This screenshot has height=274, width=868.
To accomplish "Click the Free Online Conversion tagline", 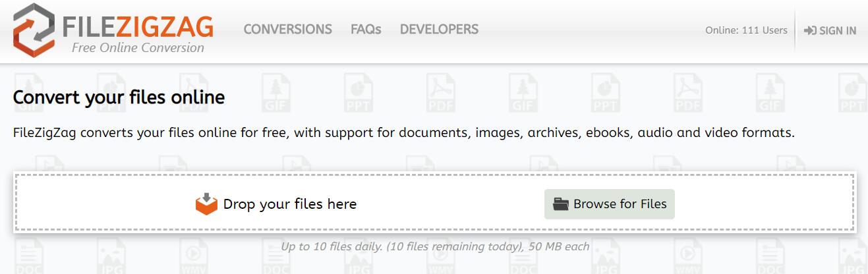I will 138,47.
